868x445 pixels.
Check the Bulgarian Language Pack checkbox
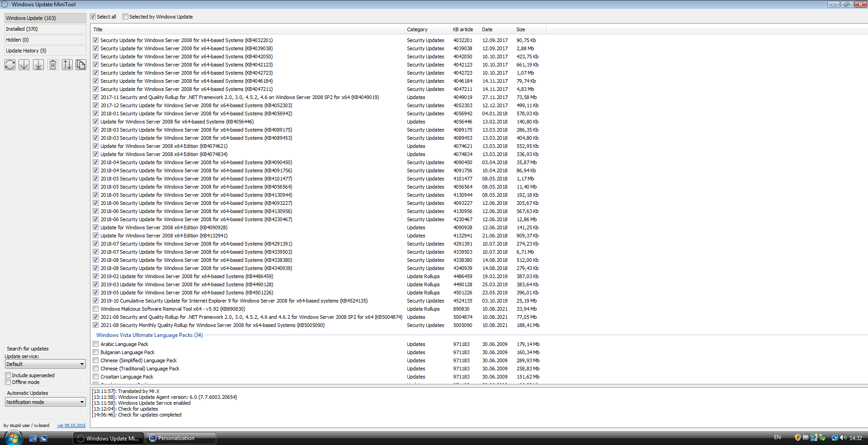(x=96, y=352)
